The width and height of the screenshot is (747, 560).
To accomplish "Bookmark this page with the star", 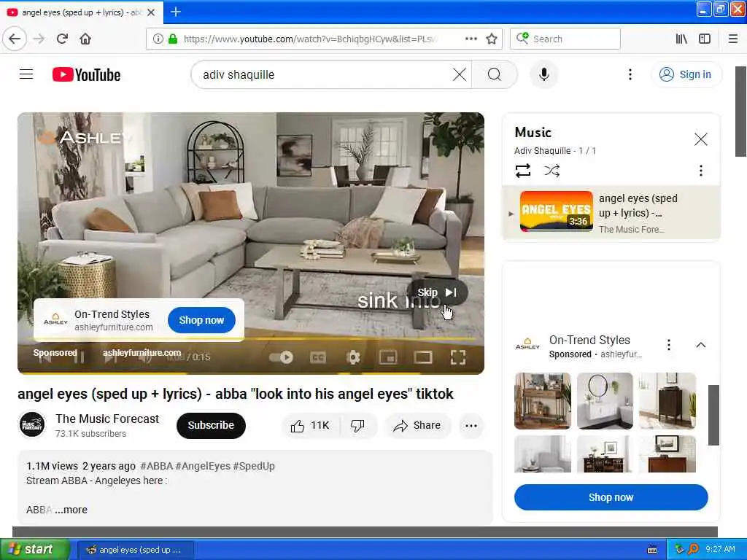I will coord(492,39).
